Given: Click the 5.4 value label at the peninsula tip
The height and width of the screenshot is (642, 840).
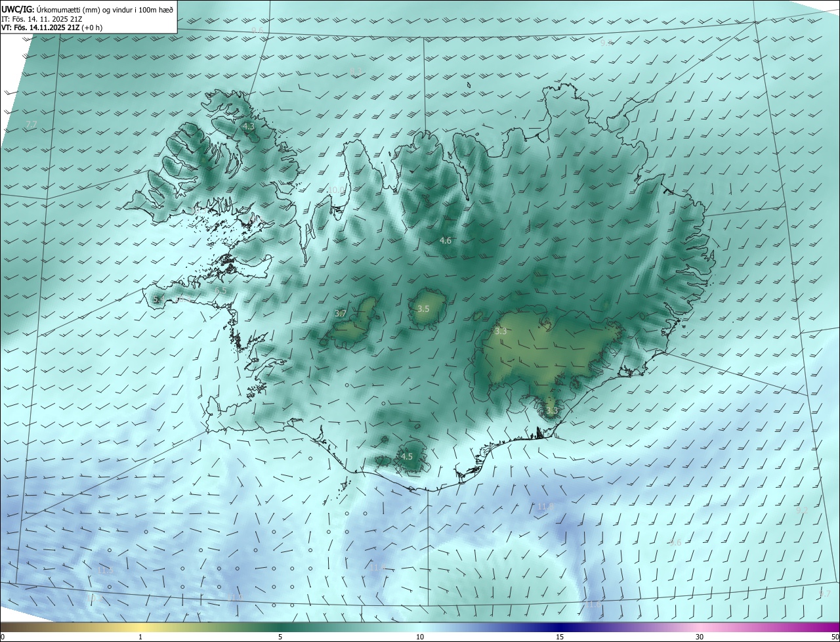Looking at the screenshot, I should click(x=158, y=299).
